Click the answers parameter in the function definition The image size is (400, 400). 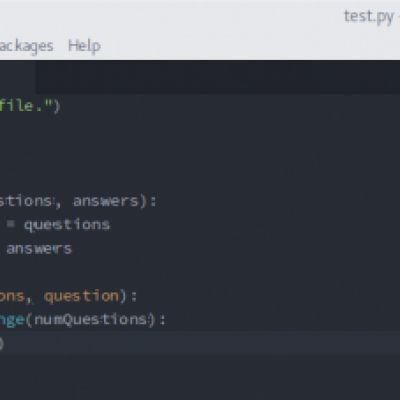point(106,201)
